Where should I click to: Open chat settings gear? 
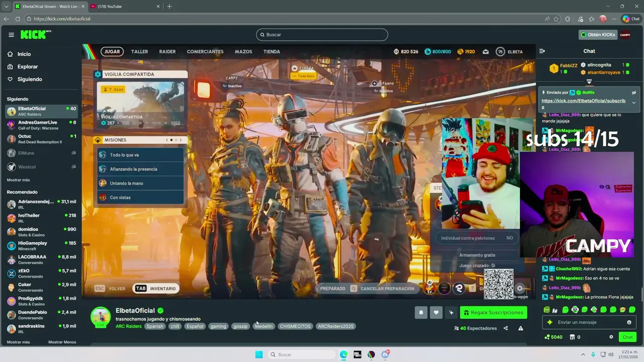click(x=611, y=337)
